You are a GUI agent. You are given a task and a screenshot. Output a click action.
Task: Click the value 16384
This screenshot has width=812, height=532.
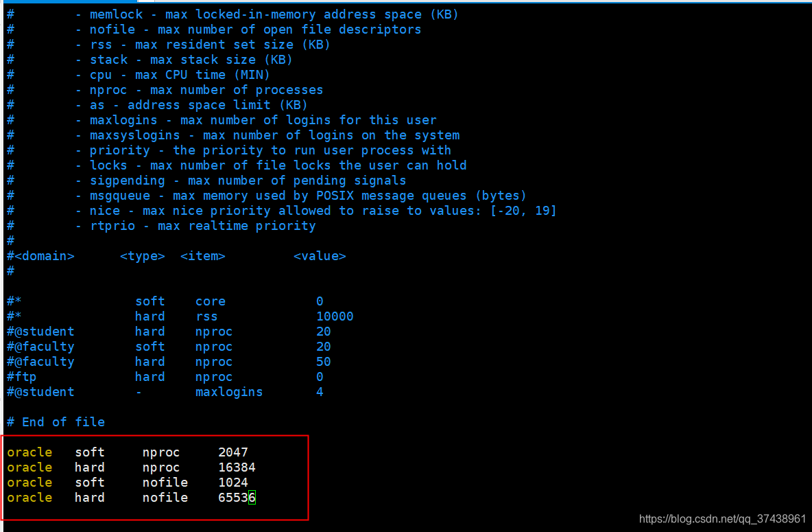(237, 467)
